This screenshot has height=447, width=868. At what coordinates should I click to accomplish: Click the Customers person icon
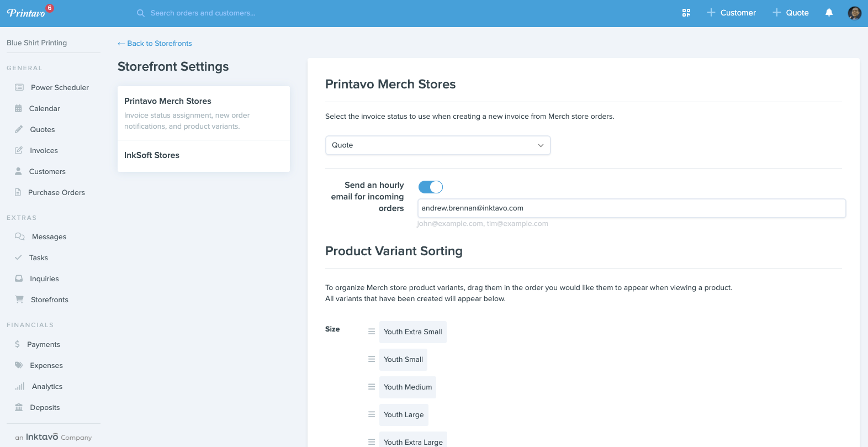click(x=18, y=171)
